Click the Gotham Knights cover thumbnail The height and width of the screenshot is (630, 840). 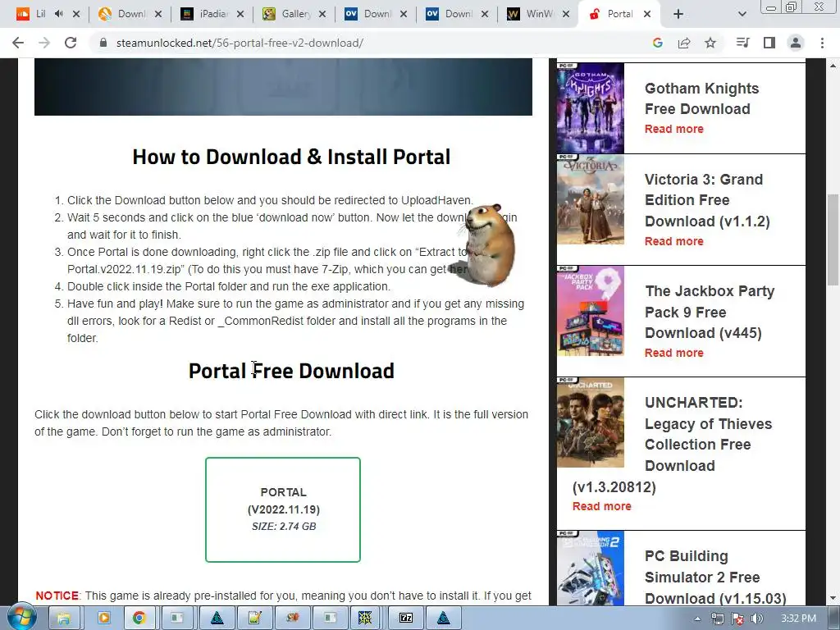pyautogui.click(x=591, y=108)
